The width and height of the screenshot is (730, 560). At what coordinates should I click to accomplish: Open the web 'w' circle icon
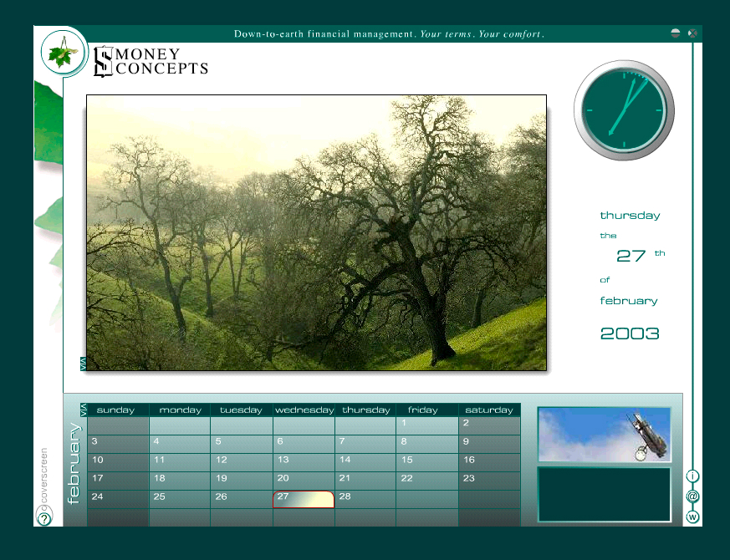click(692, 517)
